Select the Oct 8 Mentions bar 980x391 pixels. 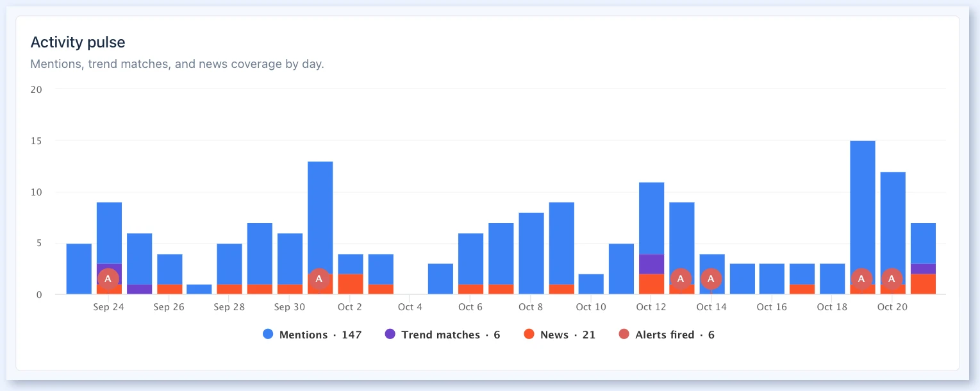pos(531,253)
